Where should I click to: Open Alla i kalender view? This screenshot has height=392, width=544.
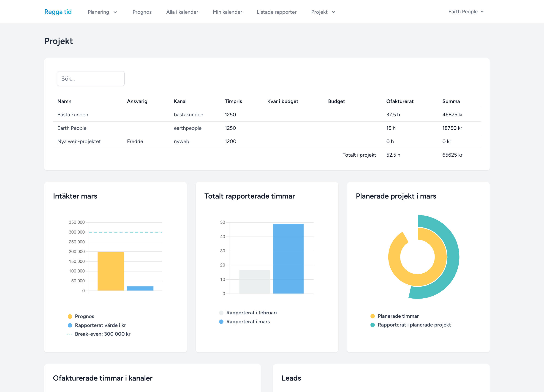pos(182,12)
